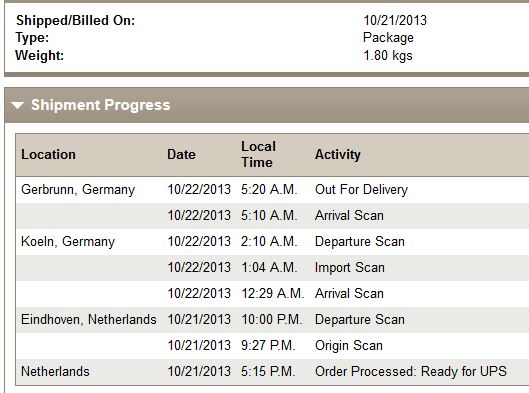529x393 pixels.
Task: Select the Import Scan activity row
Action: tap(272, 268)
